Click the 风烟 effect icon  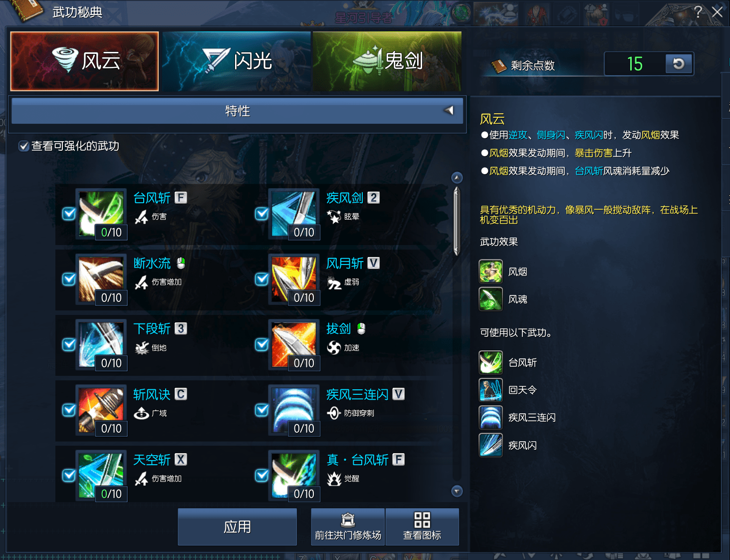tap(491, 272)
